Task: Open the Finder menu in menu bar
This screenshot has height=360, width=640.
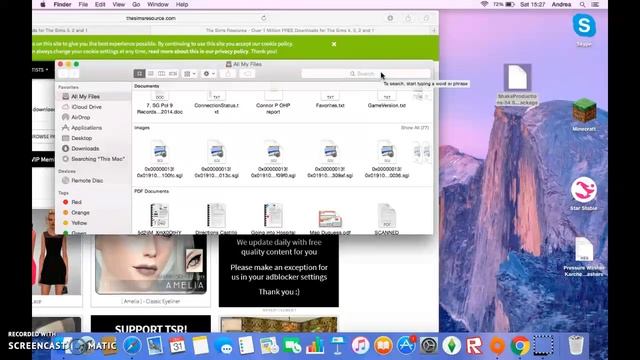Action: tap(62, 4)
